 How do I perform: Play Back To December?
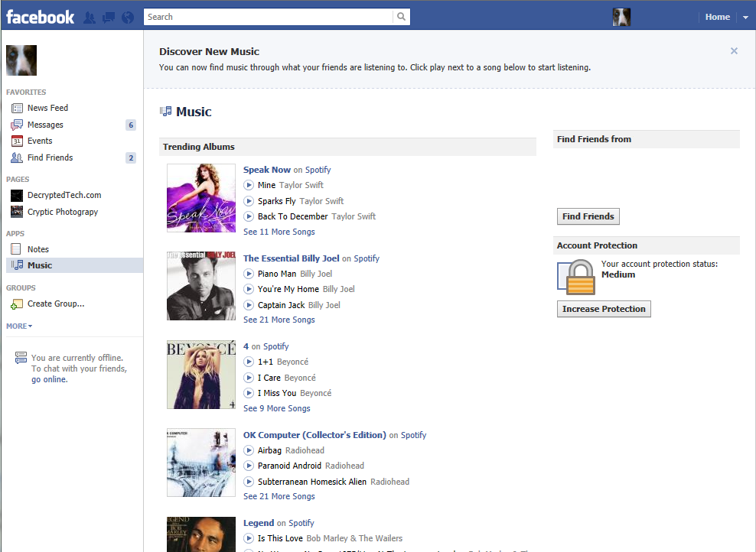249,216
